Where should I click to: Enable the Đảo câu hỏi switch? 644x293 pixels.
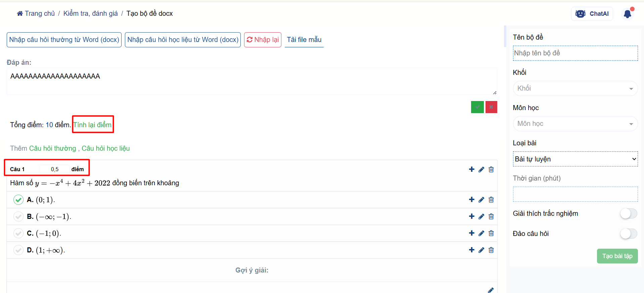click(628, 234)
